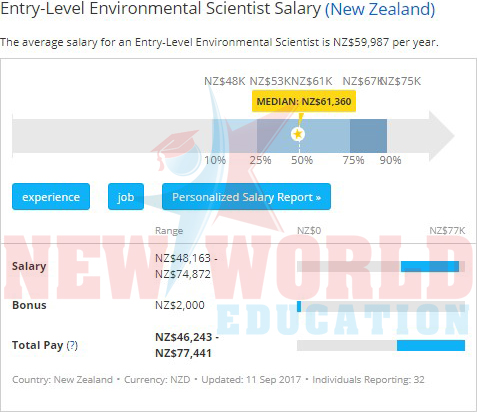Click the experience button
The width and height of the screenshot is (477, 412).
(x=51, y=197)
